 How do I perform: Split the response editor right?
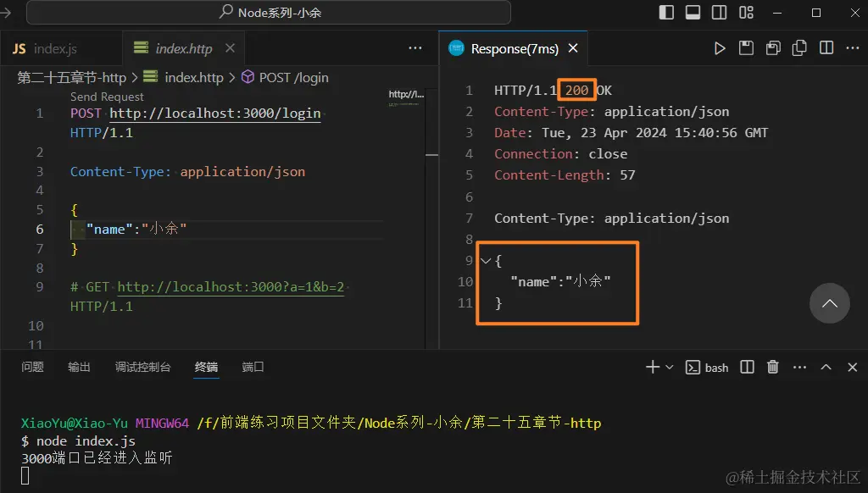[826, 48]
